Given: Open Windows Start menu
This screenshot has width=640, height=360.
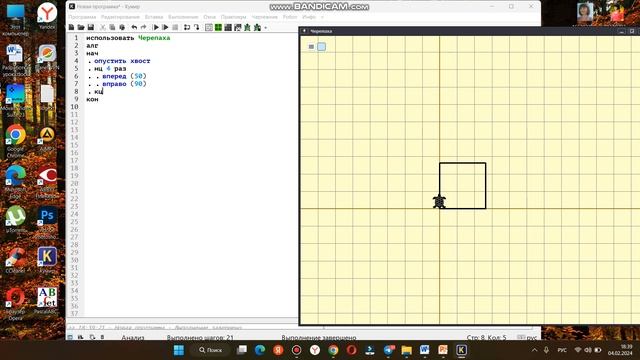Looking at the screenshot, I should pos(179,350).
